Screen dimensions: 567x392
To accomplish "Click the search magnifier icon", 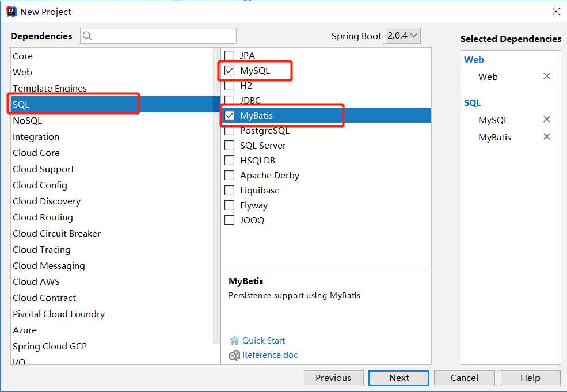I will point(87,36).
